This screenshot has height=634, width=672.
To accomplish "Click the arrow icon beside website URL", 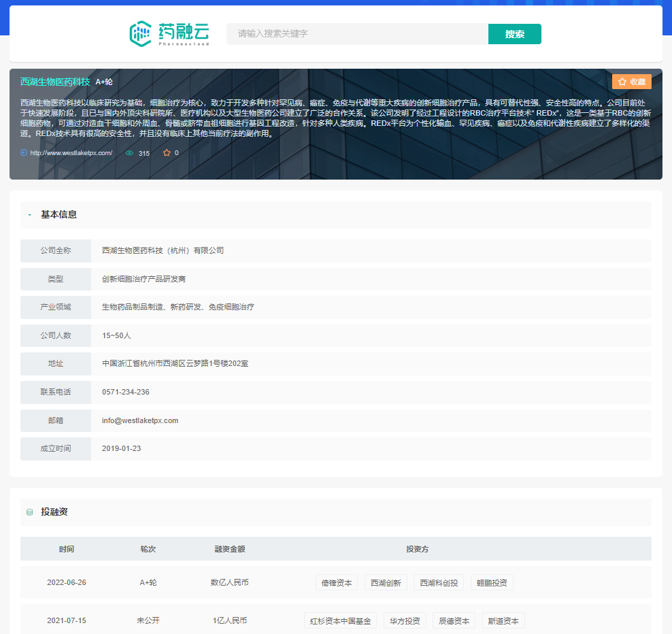I will coord(24,153).
